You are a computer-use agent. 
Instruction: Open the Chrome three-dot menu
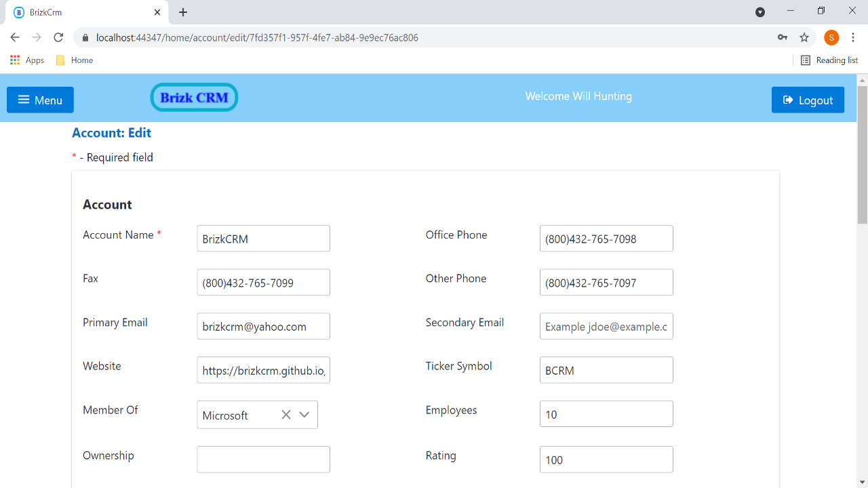tap(853, 37)
